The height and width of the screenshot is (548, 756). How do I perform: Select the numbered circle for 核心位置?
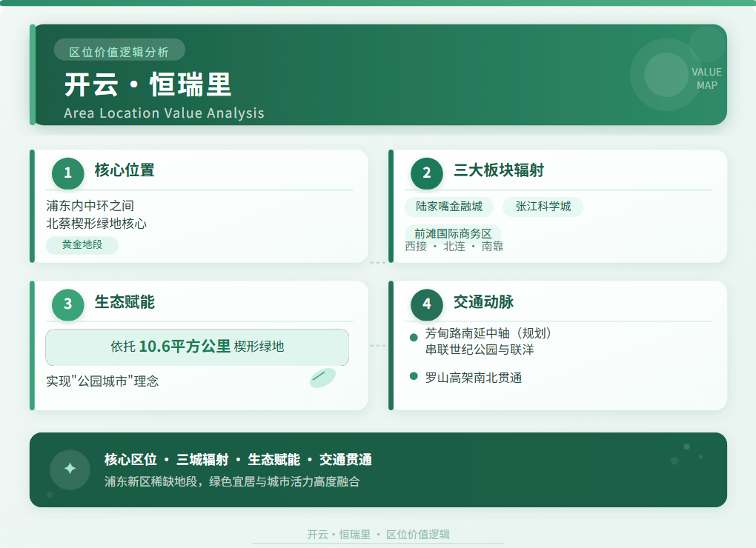point(67,173)
